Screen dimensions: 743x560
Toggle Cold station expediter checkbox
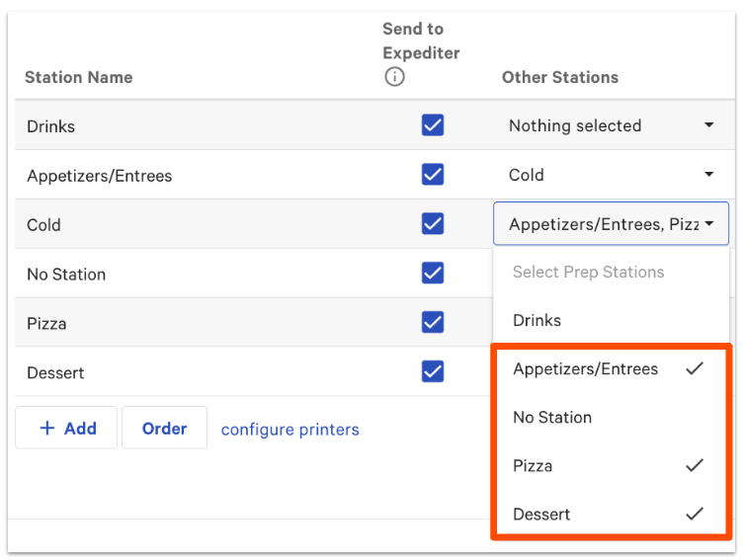[x=432, y=224]
